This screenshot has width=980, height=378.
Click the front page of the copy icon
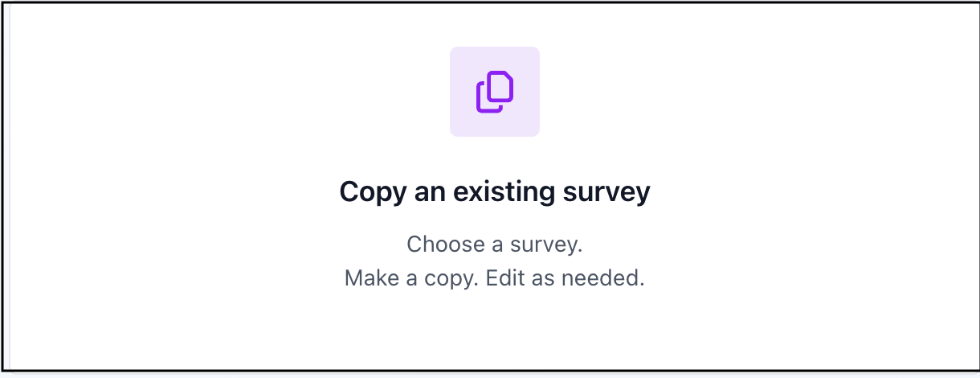pyautogui.click(x=500, y=87)
